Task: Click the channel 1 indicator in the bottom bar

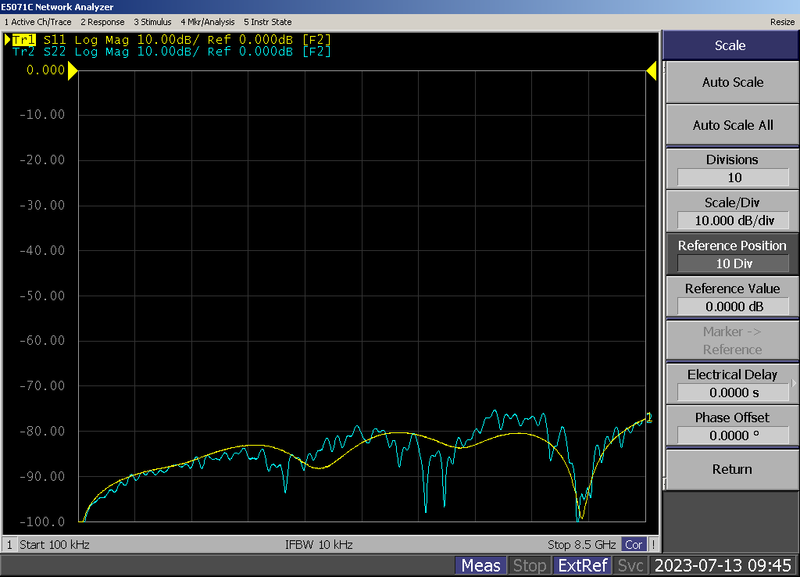Action: (x=10, y=545)
